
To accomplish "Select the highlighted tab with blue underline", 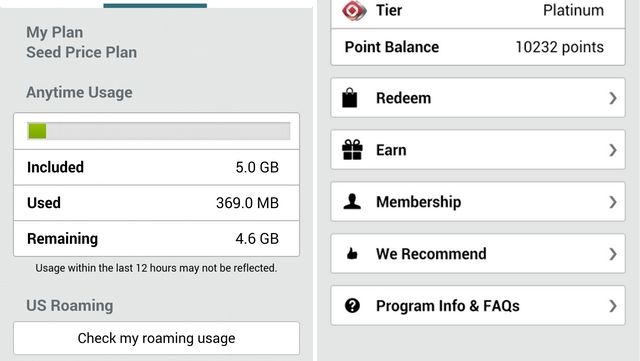I will coord(155,4).
